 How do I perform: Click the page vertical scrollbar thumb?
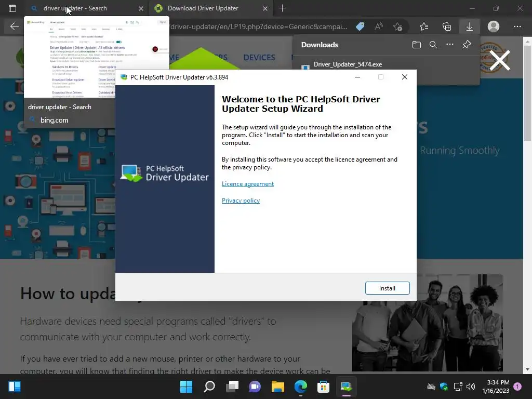click(527, 92)
